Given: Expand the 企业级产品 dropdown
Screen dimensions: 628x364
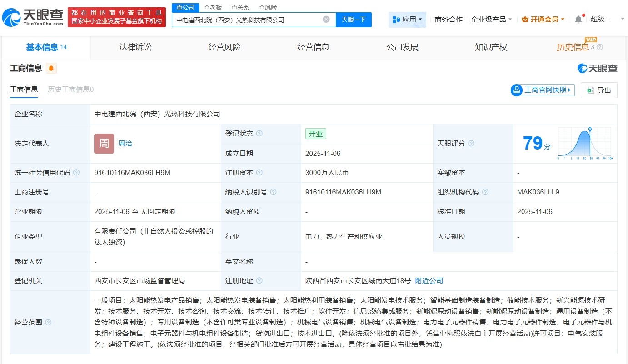Looking at the screenshot, I should tap(491, 19).
